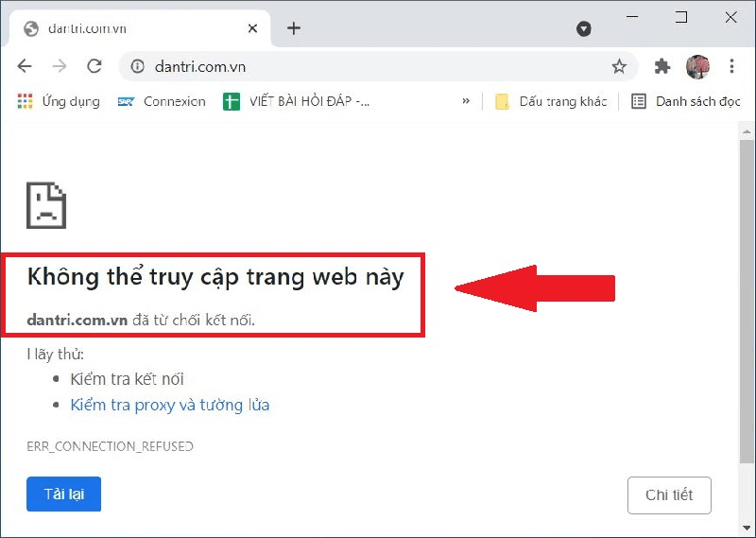The width and height of the screenshot is (756, 538).
Task: Select the dantri.com.vn tab
Action: pos(140,28)
